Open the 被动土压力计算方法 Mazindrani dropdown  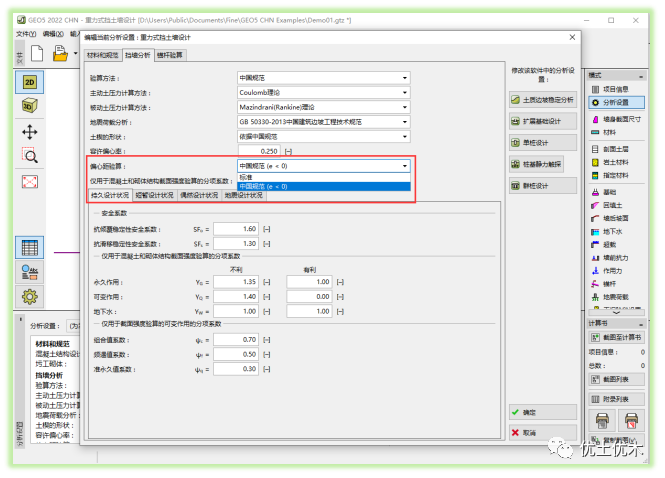(x=324, y=107)
